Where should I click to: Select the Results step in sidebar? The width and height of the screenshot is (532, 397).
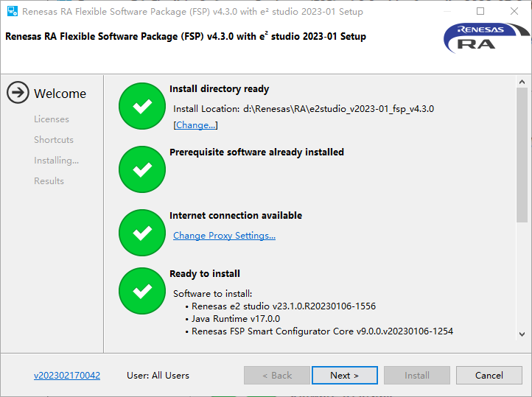click(49, 181)
